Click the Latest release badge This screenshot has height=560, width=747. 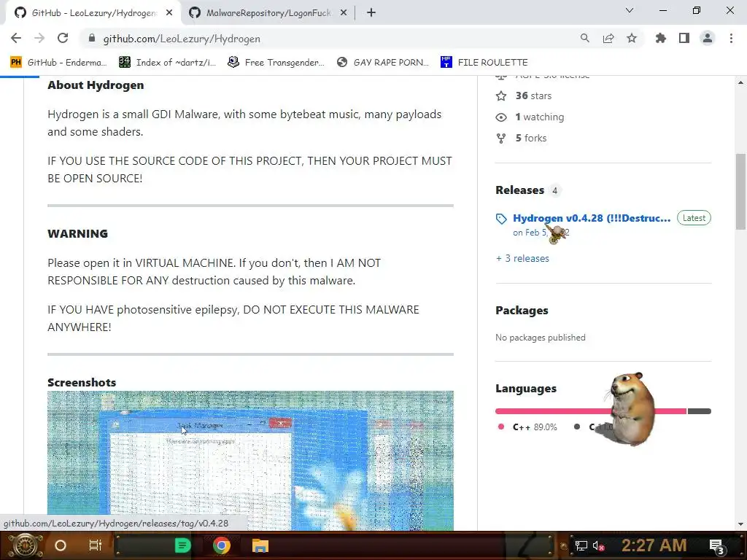coord(694,218)
